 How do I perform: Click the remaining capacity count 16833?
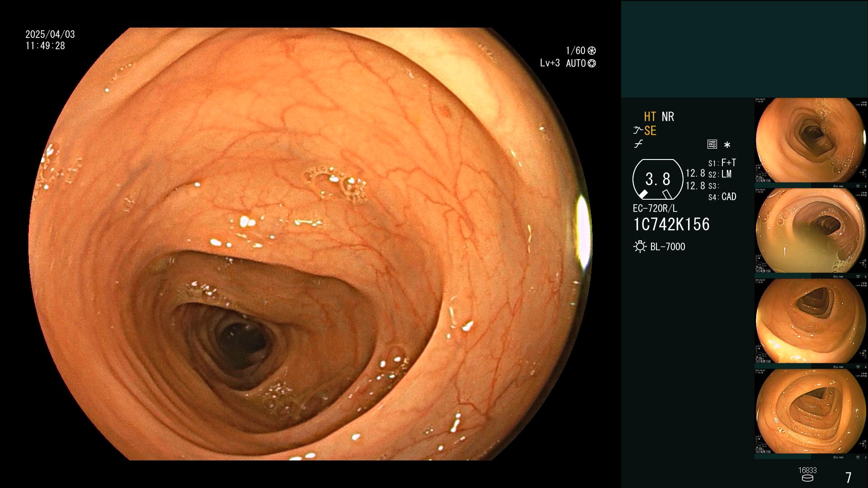[807, 470]
